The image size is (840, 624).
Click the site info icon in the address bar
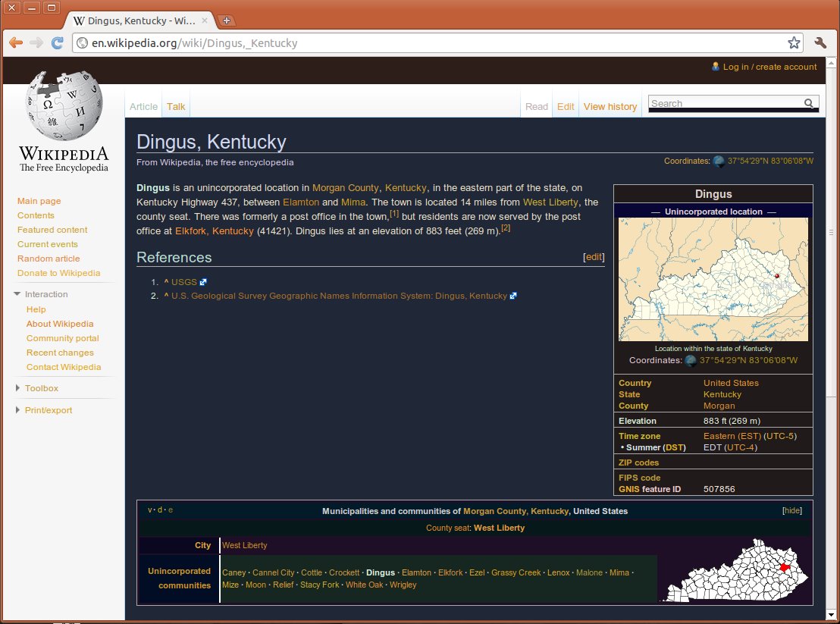pos(82,43)
